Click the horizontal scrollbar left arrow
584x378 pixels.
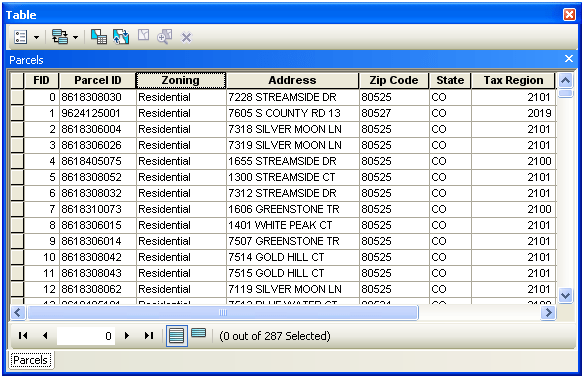[18, 312]
